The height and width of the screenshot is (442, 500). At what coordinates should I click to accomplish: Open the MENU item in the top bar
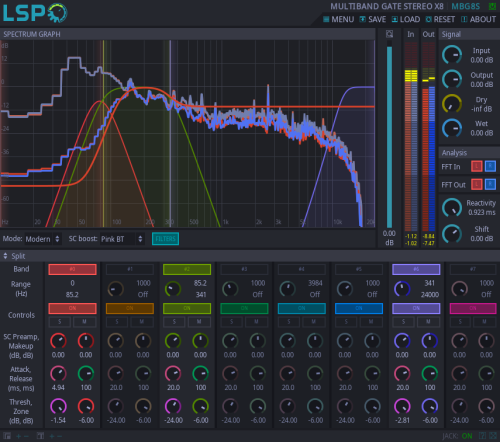(339, 19)
